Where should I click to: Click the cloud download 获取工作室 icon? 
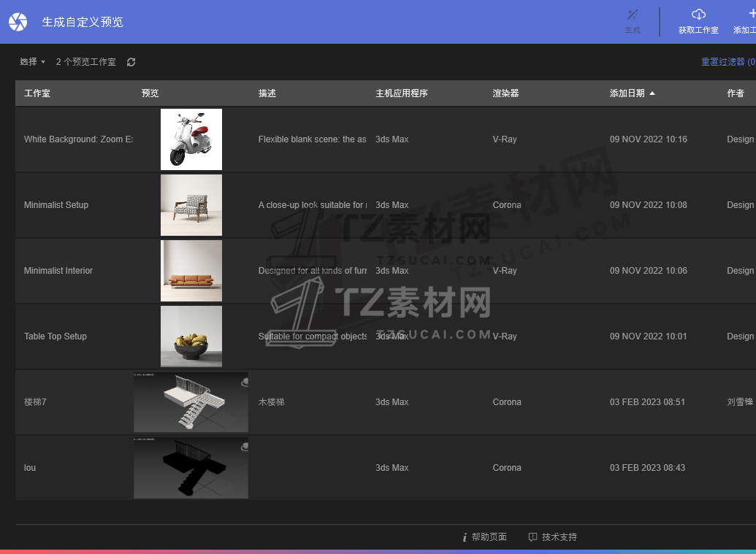(698, 15)
